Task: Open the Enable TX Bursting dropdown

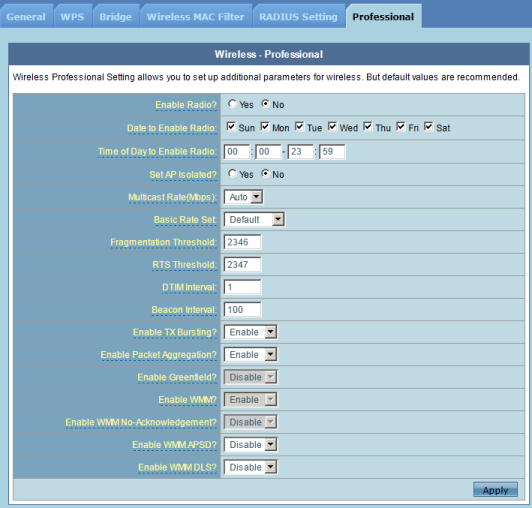Action: tap(250, 332)
